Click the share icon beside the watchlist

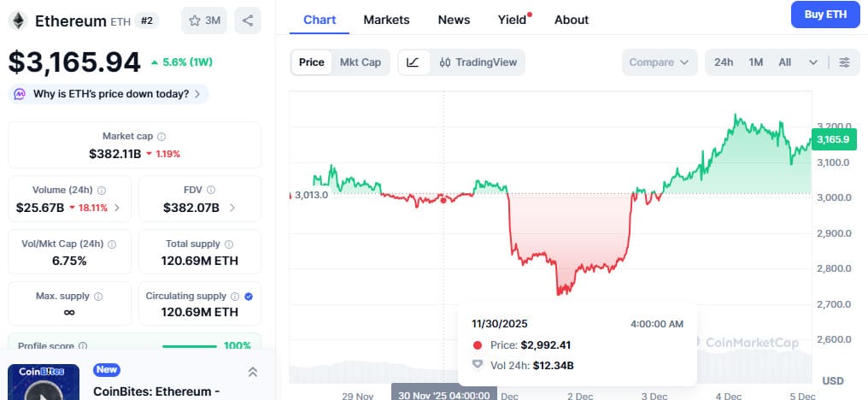(248, 21)
